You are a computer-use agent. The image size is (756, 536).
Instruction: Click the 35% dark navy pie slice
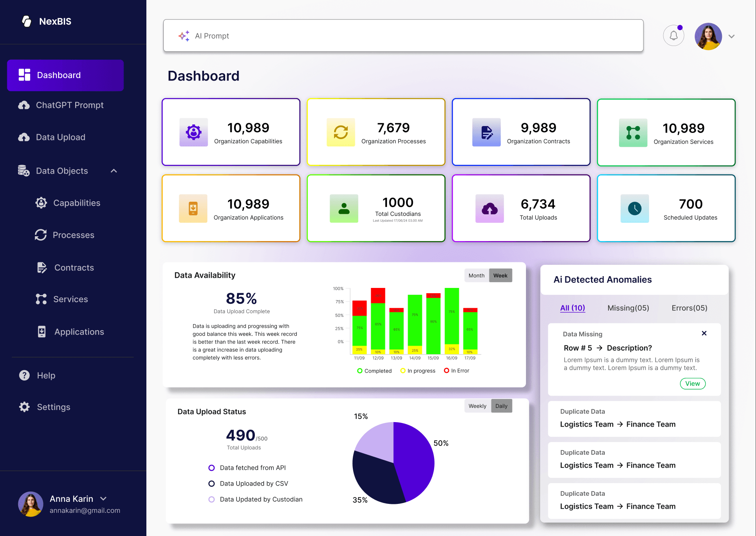click(x=376, y=478)
